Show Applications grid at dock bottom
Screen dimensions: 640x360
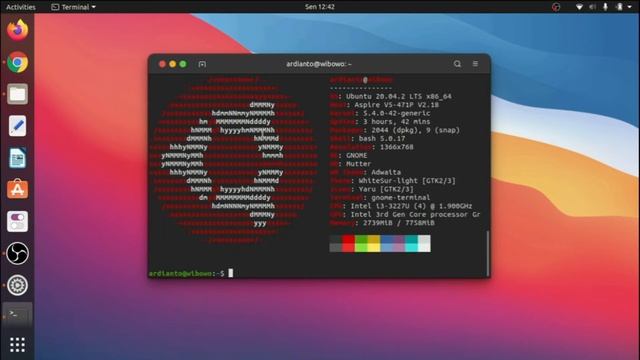tap(18, 345)
